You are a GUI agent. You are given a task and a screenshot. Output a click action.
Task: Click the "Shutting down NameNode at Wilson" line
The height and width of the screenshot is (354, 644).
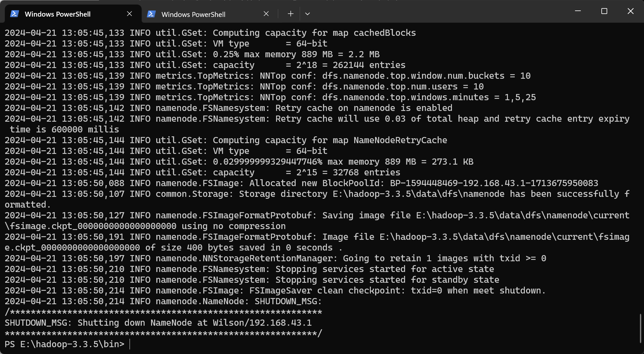(x=158, y=323)
